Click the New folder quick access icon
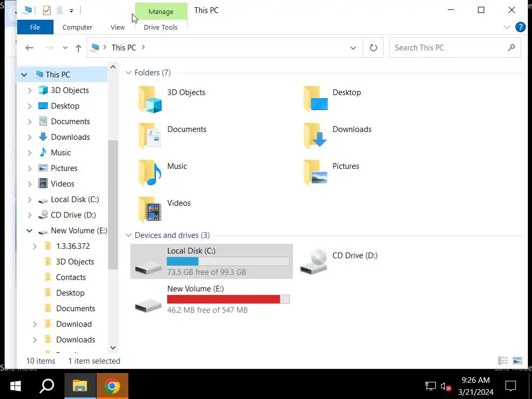Image resolution: width=532 pixels, height=399 pixels. tap(60, 10)
